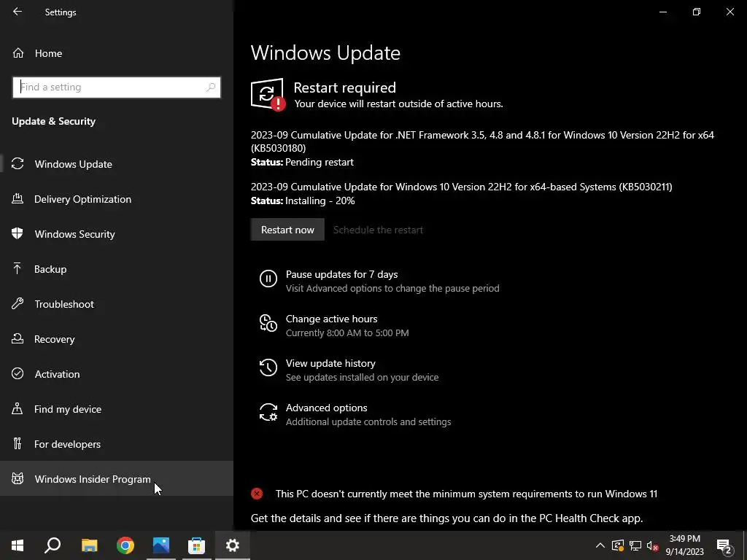Click the Windows Insider cat icon
747x560 pixels.
pos(18,478)
